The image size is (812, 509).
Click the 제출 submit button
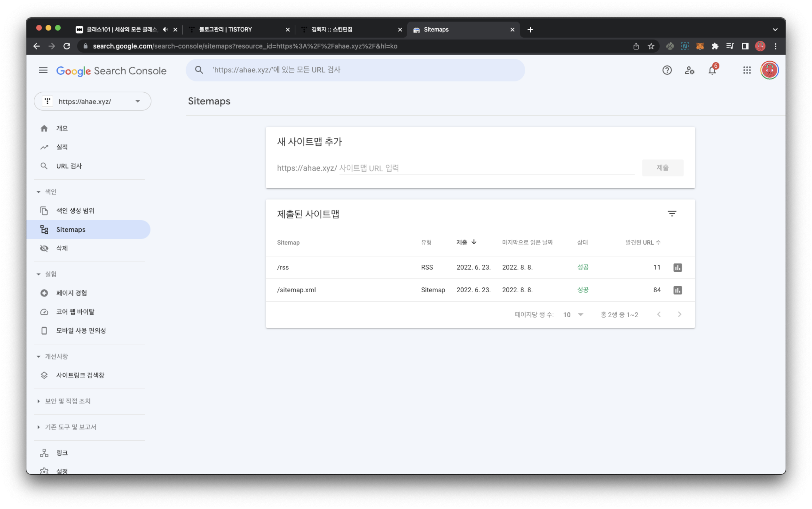tap(662, 168)
